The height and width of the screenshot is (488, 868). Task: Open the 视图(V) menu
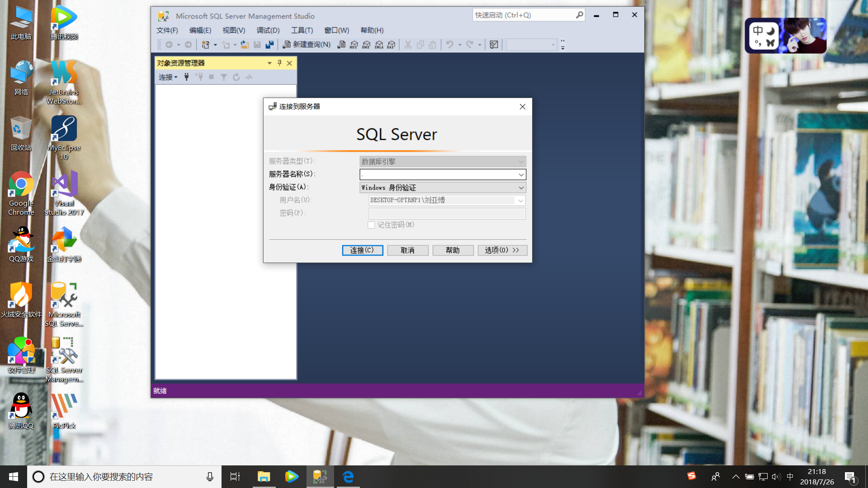(233, 30)
